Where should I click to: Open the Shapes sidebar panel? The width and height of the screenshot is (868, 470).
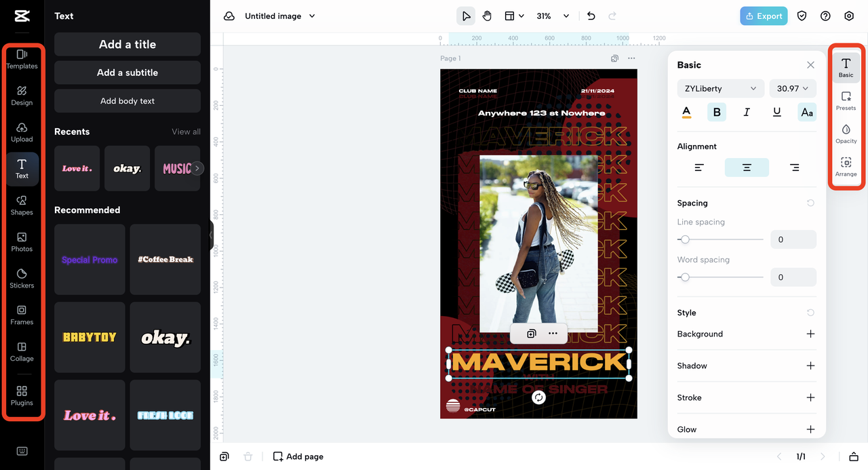tap(22, 205)
